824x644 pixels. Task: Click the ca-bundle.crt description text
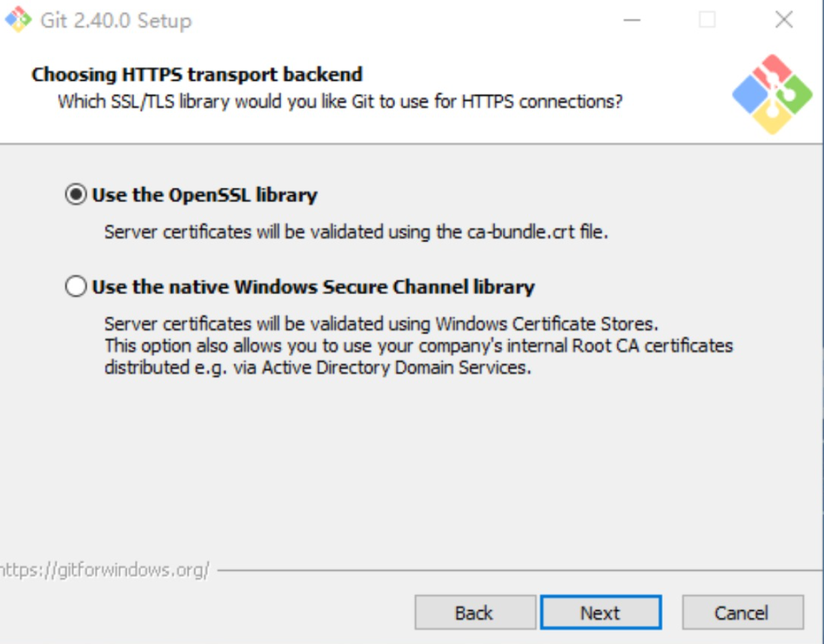(356, 232)
